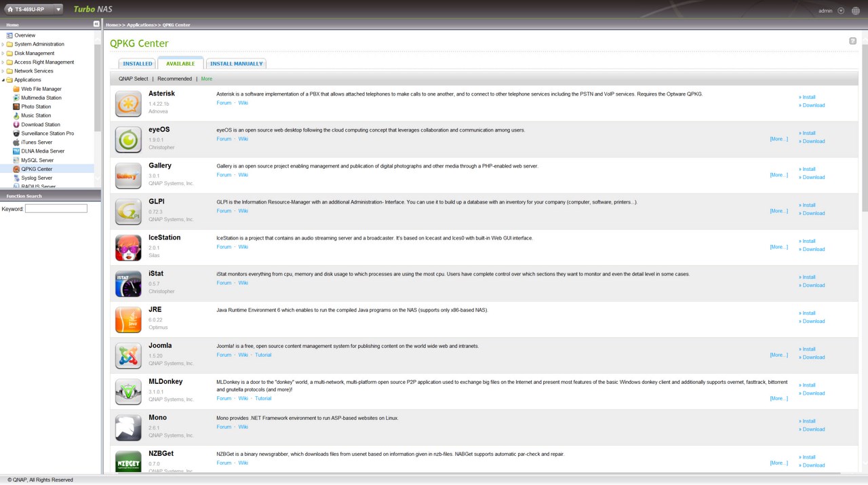
Task: Open Overview in sidebar
Action: pos(24,35)
